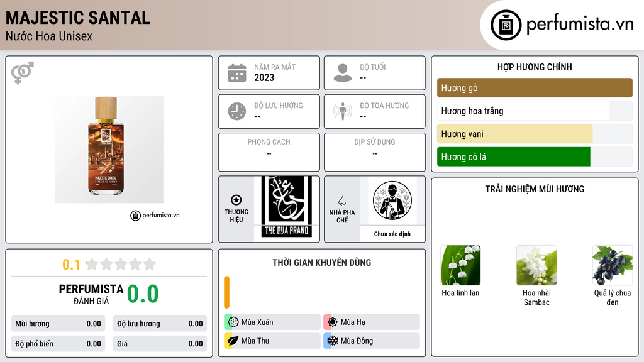This screenshot has height=362, width=644.
Task: Click the Mùa Xuân flower icon
Action: [x=233, y=322]
